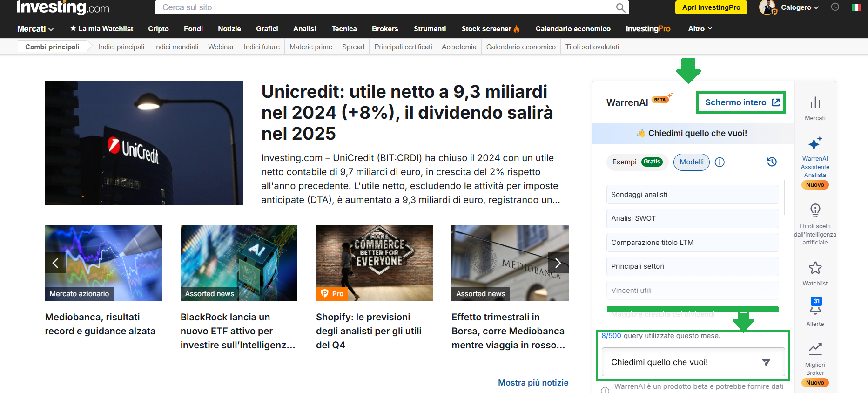The width and height of the screenshot is (868, 393).
Task: Click the Mostra più notizie link
Action: click(533, 383)
